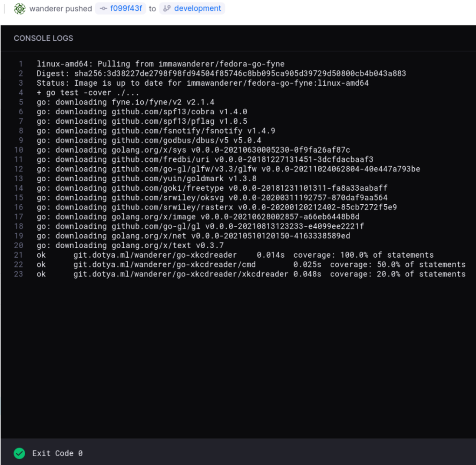
Task: Click the Digest sha256 log line
Action: click(221, 73)
